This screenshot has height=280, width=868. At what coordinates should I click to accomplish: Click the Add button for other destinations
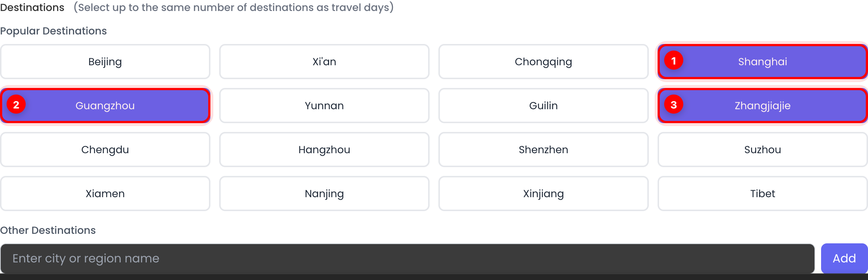click(x=844, y=258)
